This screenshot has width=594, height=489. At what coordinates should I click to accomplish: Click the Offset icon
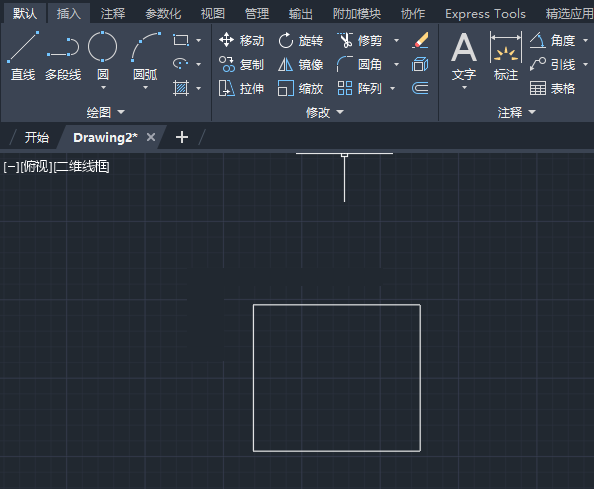pos(420,88)
